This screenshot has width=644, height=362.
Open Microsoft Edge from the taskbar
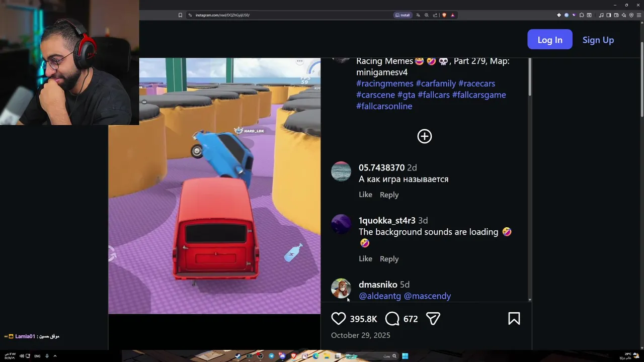[315, 356]
